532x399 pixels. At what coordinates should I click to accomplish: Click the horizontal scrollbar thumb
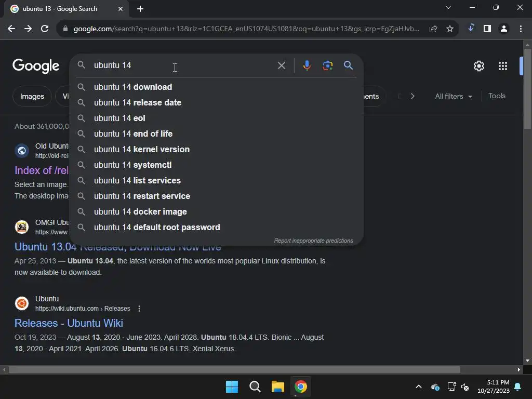click(234, 369)
